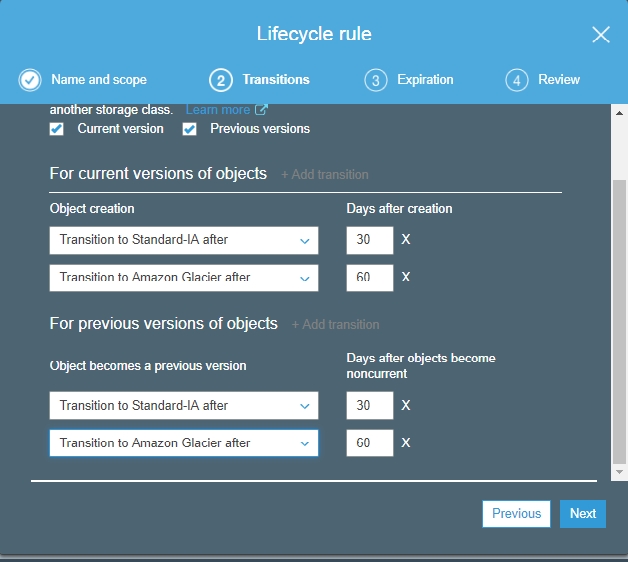Click the step 3 Expiration circle icon
628x562 pixels.
[x=376, y=80]
